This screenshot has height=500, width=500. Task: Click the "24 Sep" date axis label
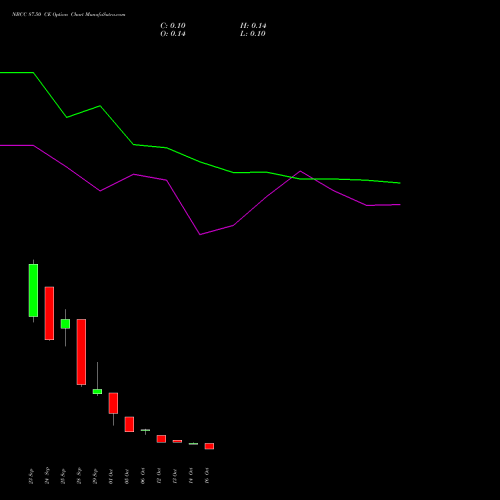pyautogui.click(x=47, y=476)
